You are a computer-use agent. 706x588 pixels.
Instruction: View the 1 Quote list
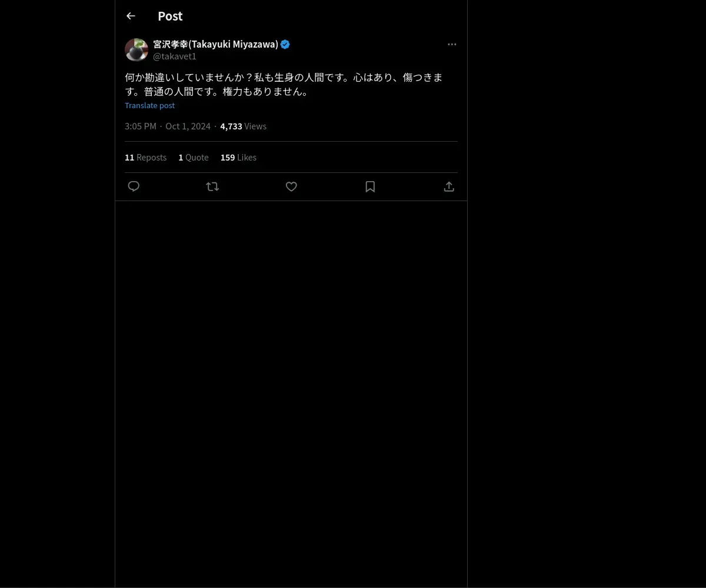[x=194, y=157]
